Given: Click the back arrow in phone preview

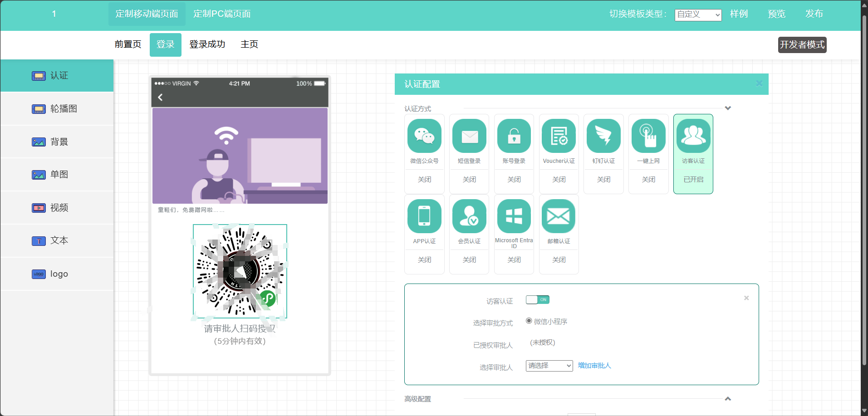Looking at the screenshot, I should tap(160, 97).
